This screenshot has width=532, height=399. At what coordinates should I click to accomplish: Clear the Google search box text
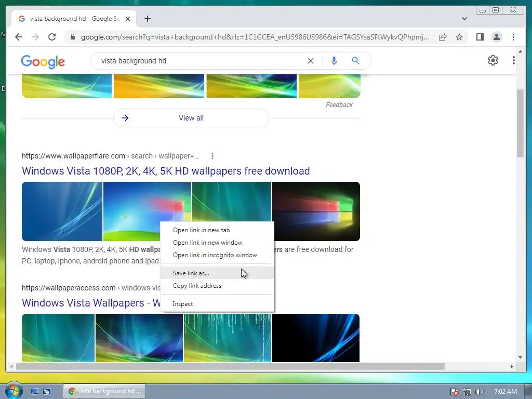click(311, 61)
